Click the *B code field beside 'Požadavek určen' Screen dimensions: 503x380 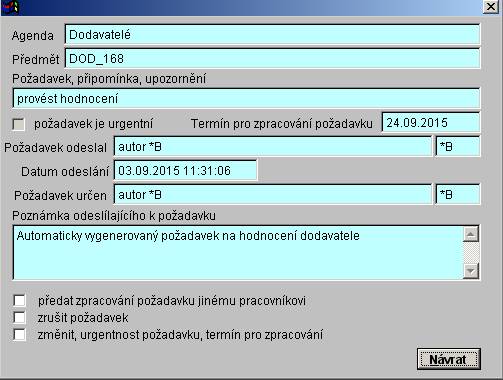point(458,194)
